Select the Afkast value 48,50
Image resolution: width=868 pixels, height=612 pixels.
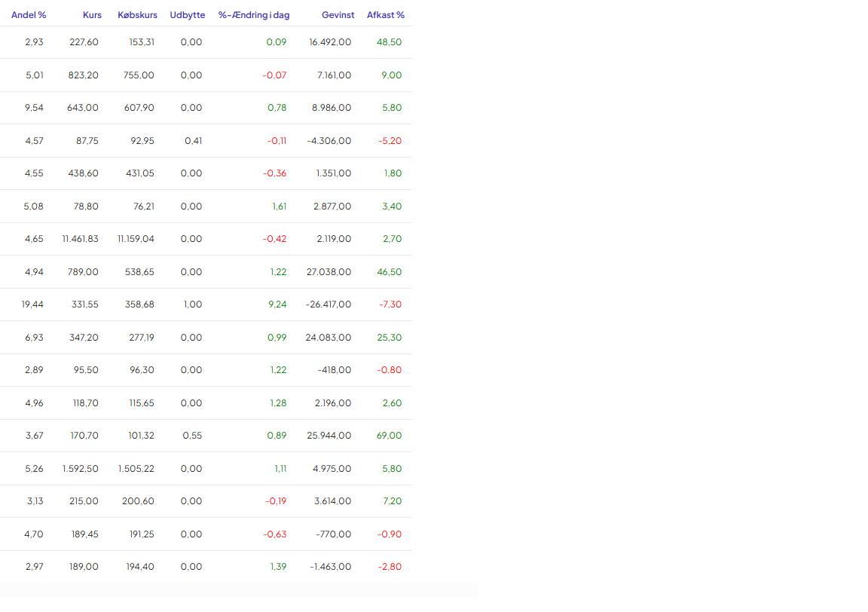click(389, 42)
